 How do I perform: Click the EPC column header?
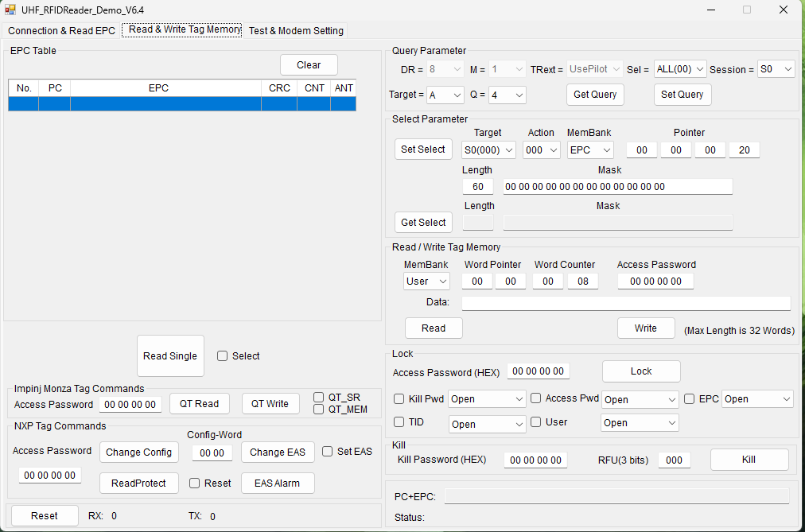165,88
